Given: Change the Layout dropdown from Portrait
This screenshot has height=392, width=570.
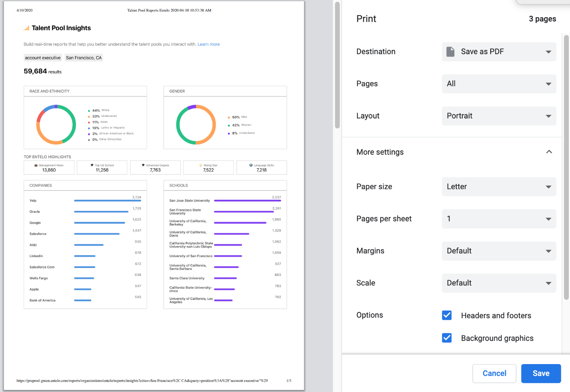Looking at the screenshot, I should tap(499, 116).
